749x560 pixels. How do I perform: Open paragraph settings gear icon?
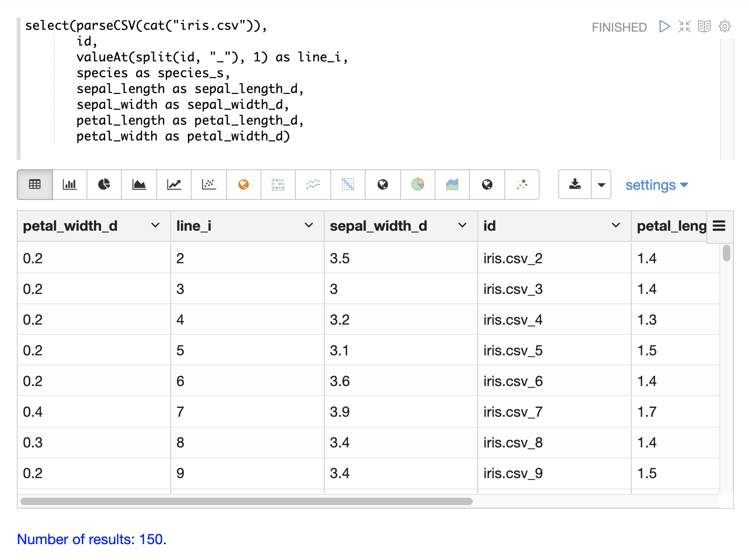click(x=724, y=27)
